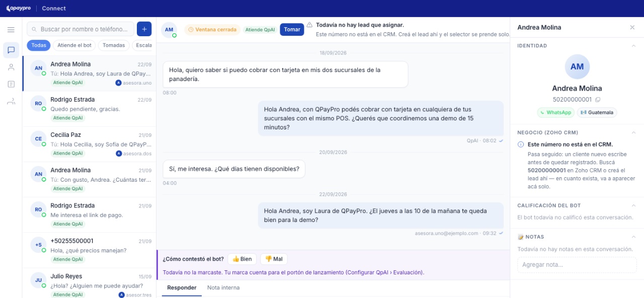The image size is (644, 298).
Task: Open the team users icon in sidebar
Action: point(11,101)
